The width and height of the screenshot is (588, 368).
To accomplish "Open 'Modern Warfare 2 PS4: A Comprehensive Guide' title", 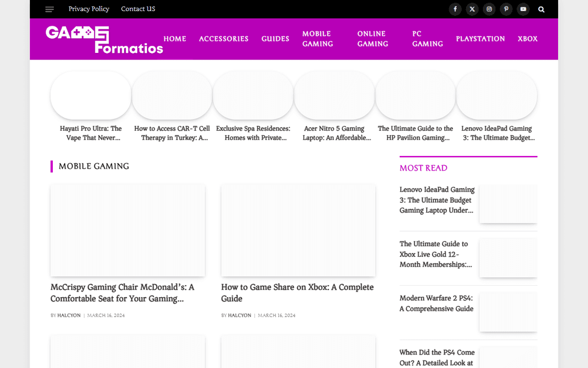I will pos(437,304).
